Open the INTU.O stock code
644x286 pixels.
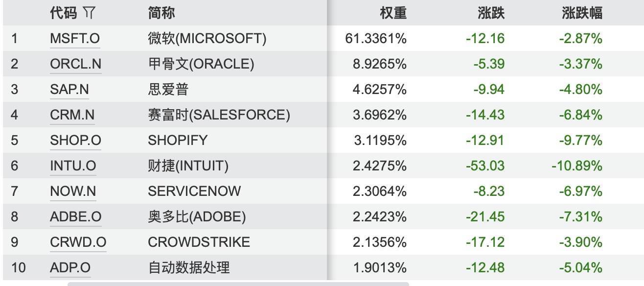click(x=73, y=166)
